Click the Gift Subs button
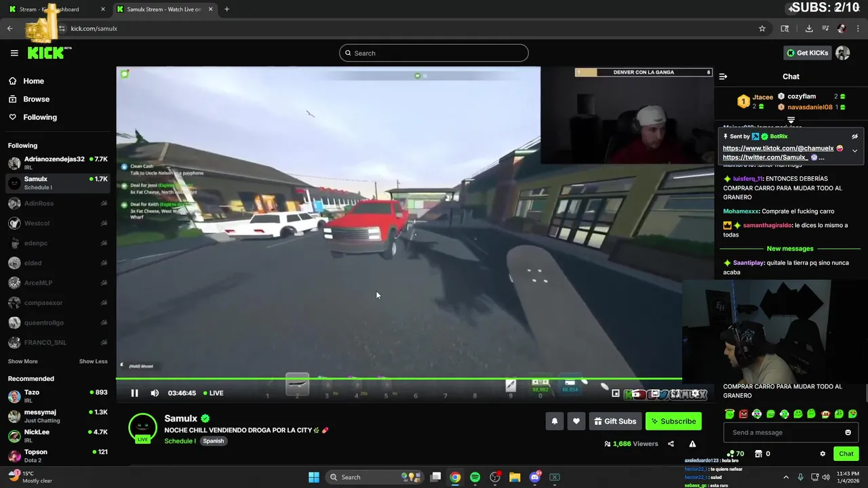The width and height of the screenshot is (868, 488). click(x=615, y=421)
